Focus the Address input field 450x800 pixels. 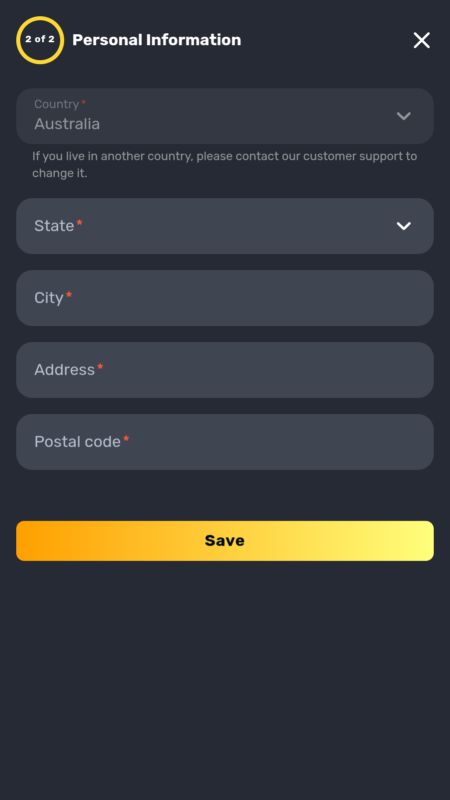tap(225, 370)
